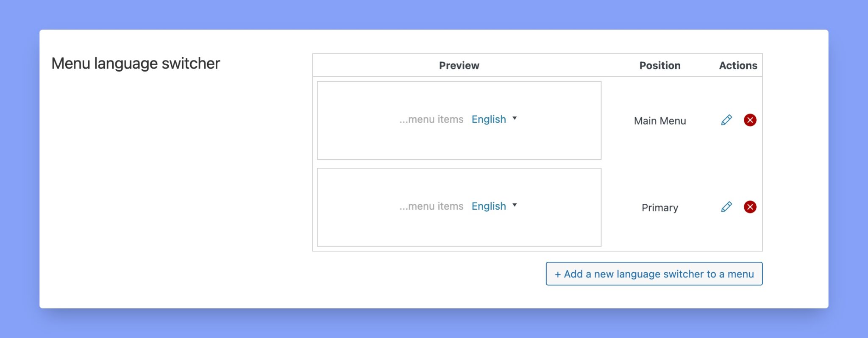Screen dimensions: 868x338
Task: Click the red X beside the Main Menu row
Action: 750,120
